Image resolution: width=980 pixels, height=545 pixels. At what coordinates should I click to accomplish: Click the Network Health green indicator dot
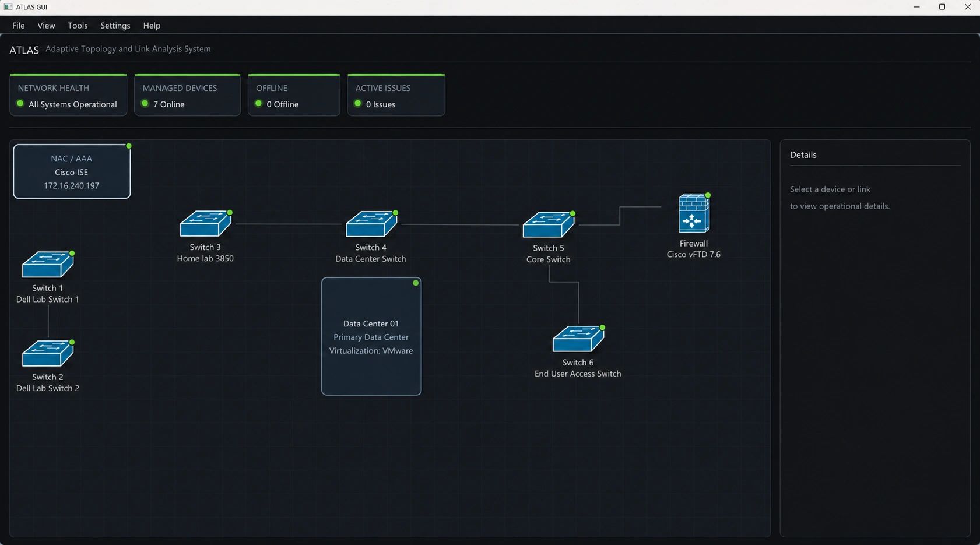pyautogui.click(x=20, y=103)
